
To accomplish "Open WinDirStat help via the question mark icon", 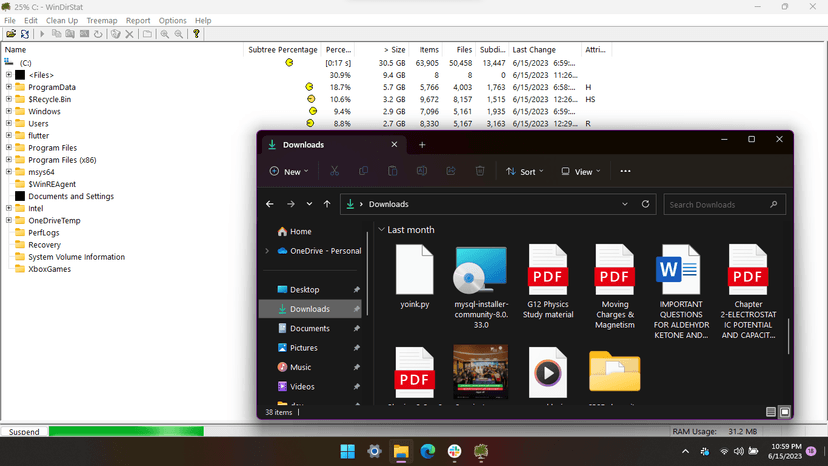I will pos(197,34).
